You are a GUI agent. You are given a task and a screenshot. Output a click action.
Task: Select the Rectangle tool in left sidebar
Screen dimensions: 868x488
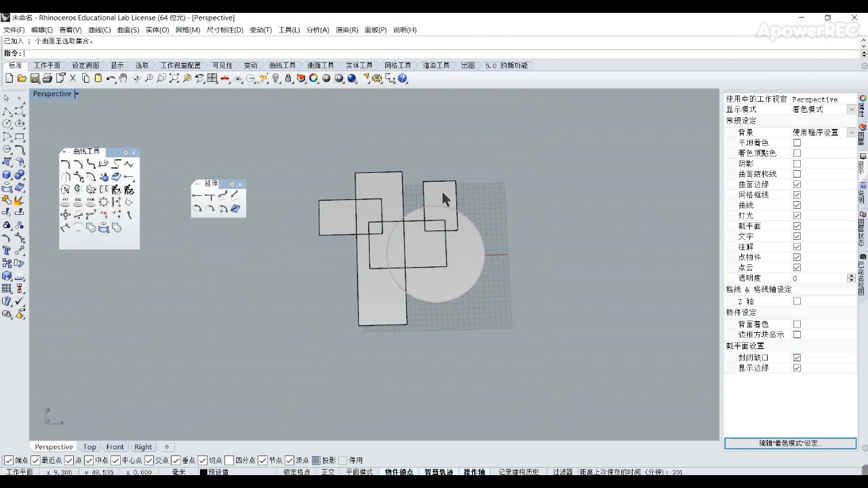(20, 137)
